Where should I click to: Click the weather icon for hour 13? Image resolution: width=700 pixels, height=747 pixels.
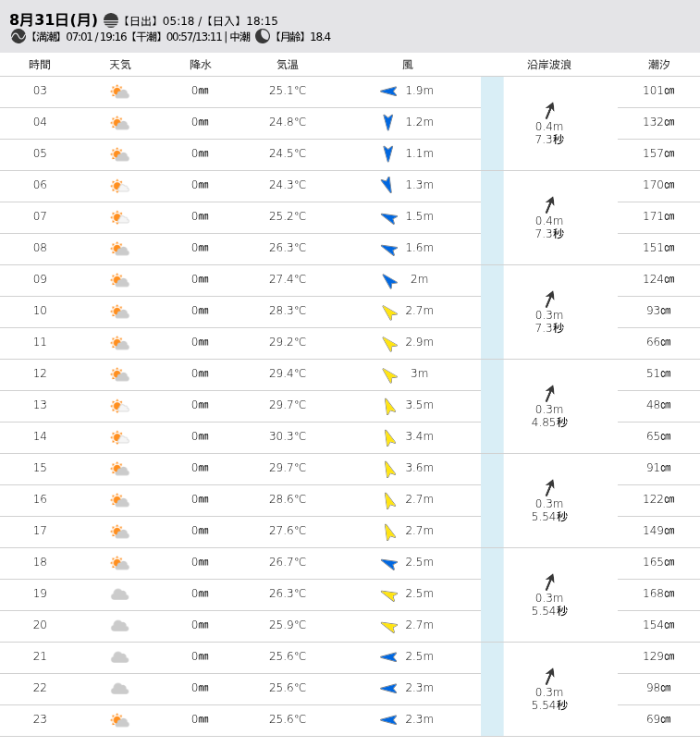pyautogui.click(x=119, y=406)
